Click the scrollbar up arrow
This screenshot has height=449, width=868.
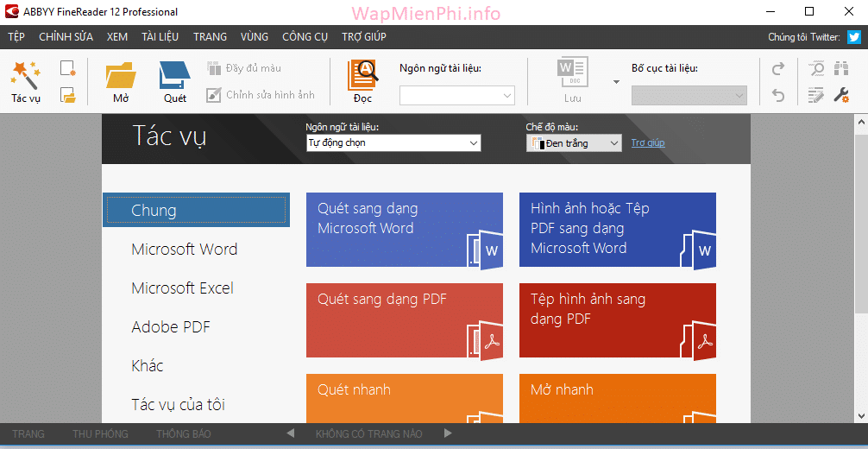[861, 122]
